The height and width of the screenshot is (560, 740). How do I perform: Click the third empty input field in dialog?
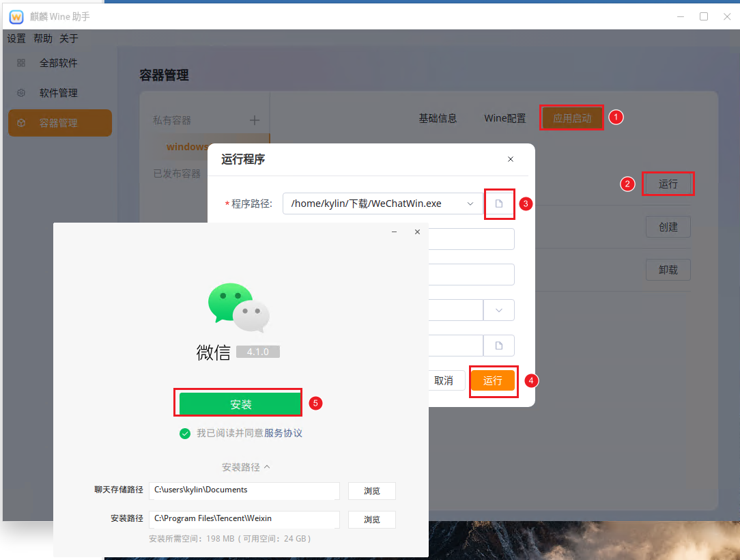471,275
